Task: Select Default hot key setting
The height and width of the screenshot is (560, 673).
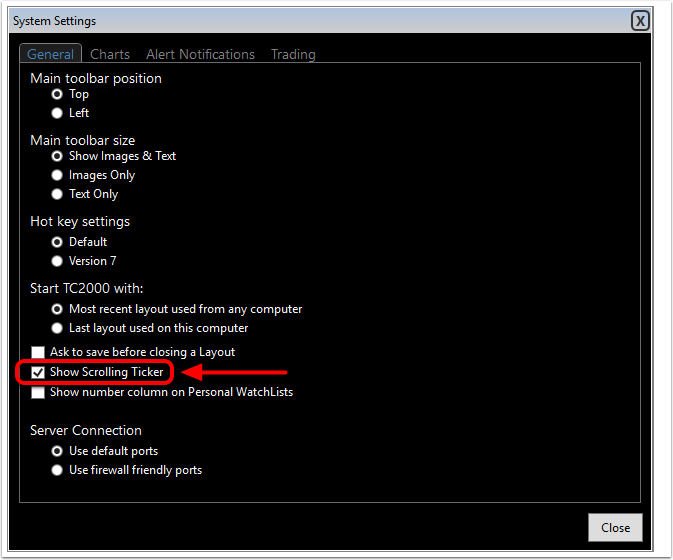Action: pos(57,242)
